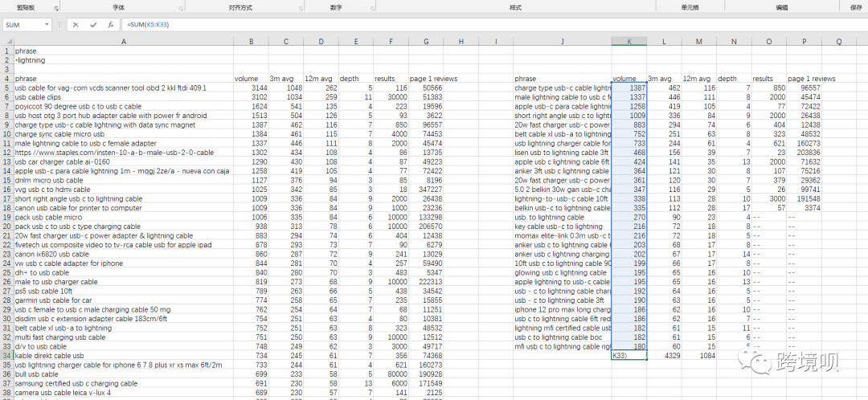
Task: Click cell G16 with value 347227
Action: tap(426, 190)
